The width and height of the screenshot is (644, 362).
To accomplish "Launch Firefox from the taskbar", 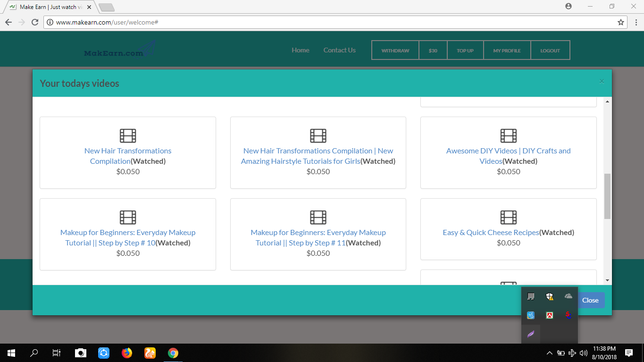I will click(127, 353).
